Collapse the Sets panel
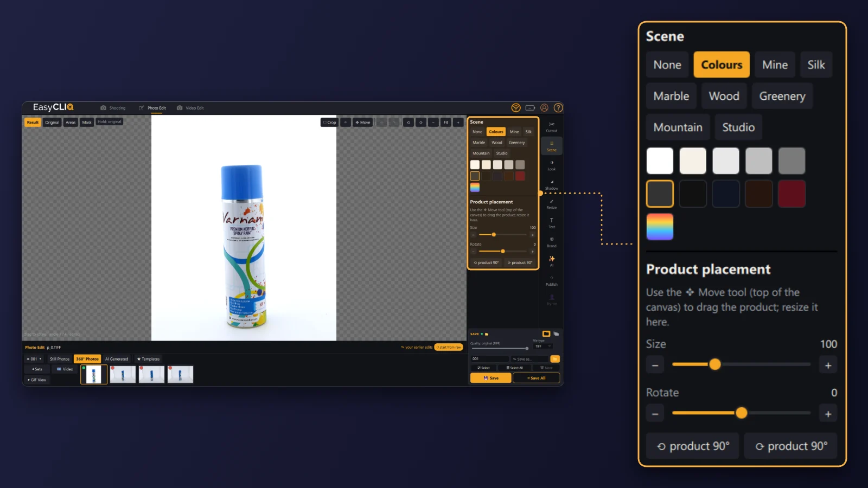Image resolution: width=868 pixels, height=488 pixels. pos(36,369)
